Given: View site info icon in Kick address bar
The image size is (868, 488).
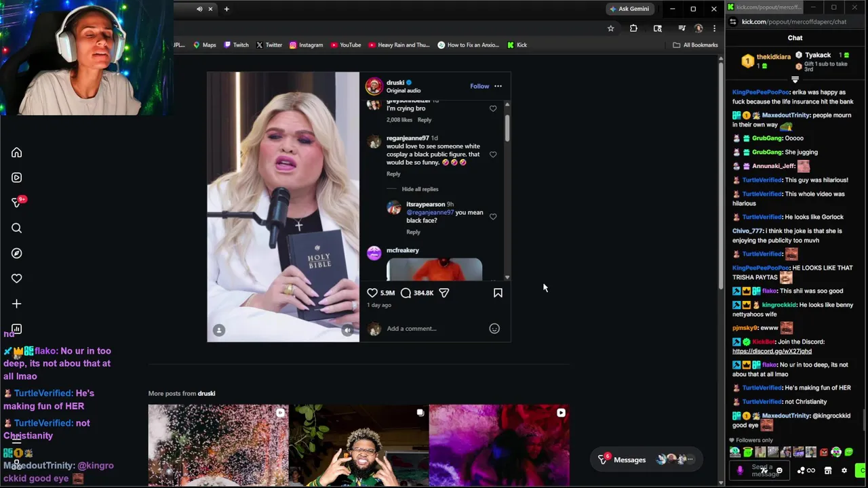Looking at the screenshot, I should point(733,22).
